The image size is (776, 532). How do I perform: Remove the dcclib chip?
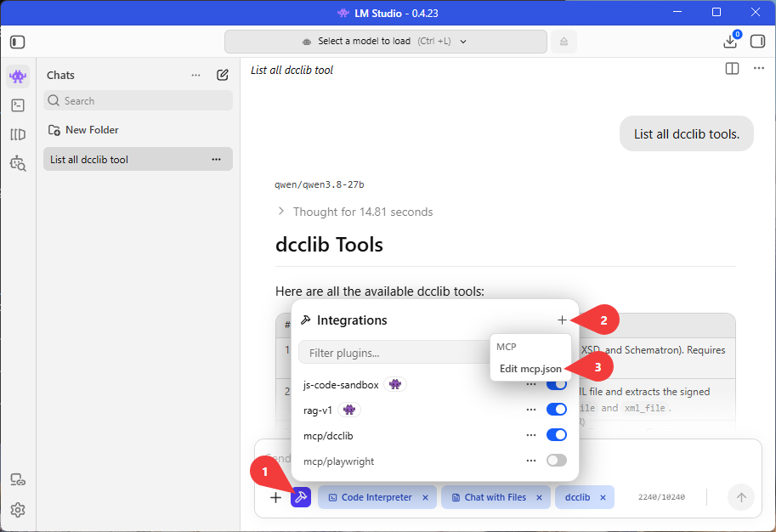coord(603,498)
